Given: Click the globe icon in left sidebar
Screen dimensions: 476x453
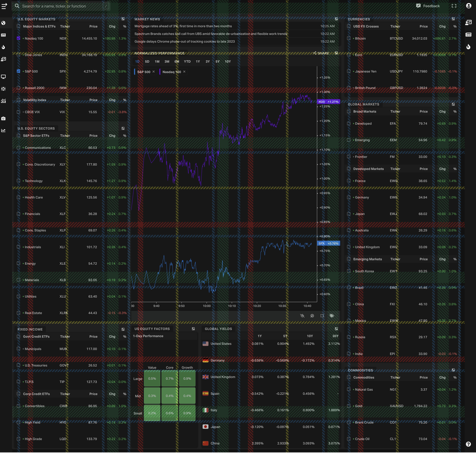Looking at the screenshot, I should click(3, 23).
